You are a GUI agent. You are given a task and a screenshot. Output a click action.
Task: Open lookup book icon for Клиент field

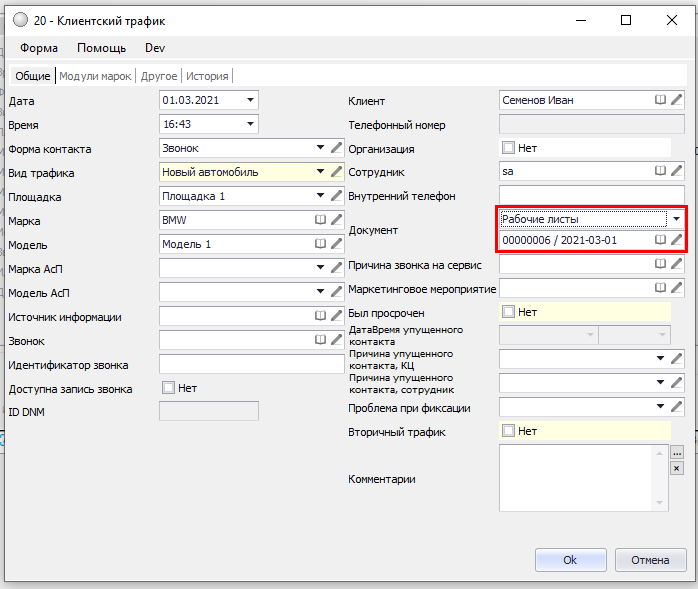[660, 100]
